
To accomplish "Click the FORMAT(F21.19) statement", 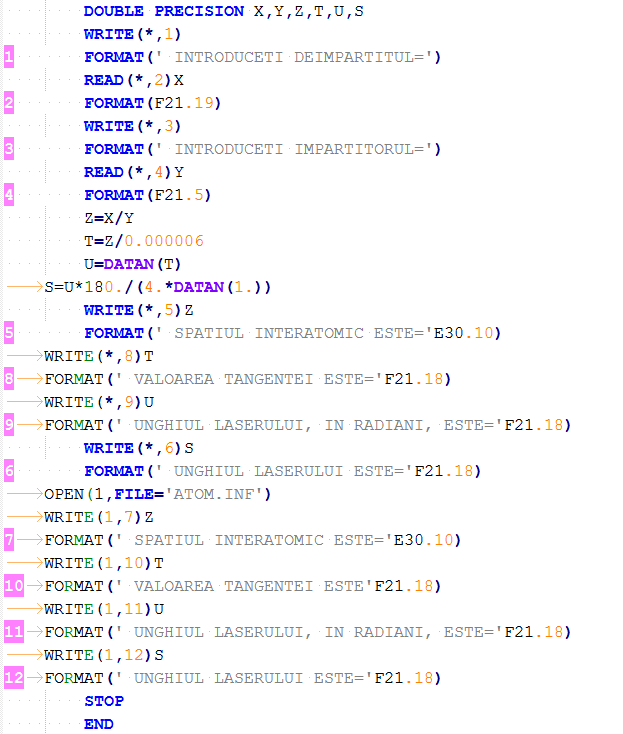I will click(152, 103).
